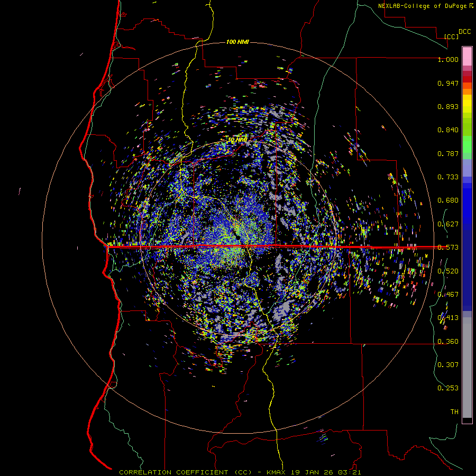This screenshot has width=476, height=476.
Task: Click the 0.787 legend value
Action: point(448,153)
